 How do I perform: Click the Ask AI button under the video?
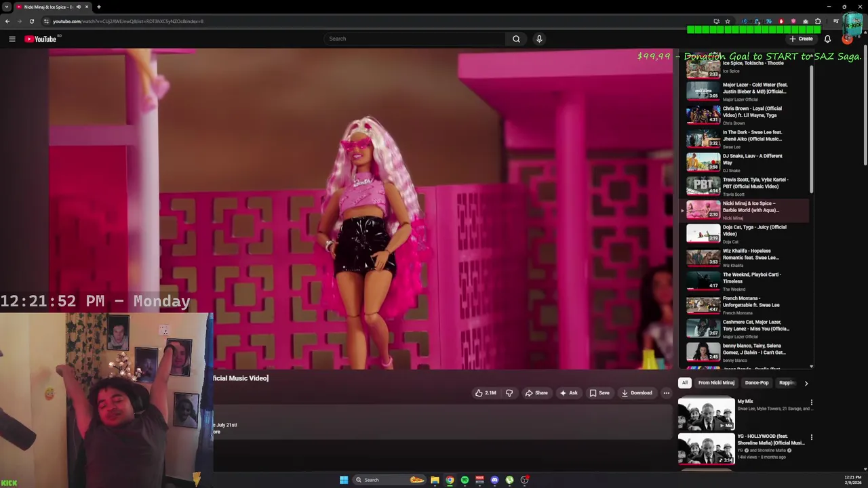[569, 393]
